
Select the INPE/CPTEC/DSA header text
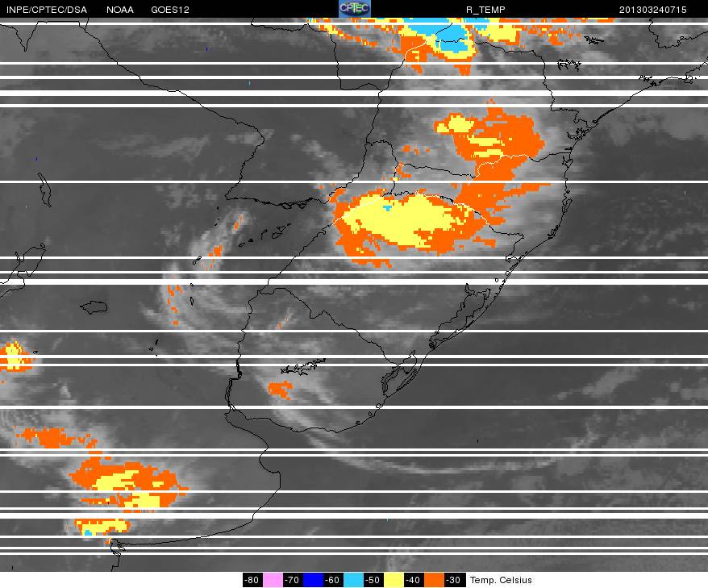[47, 10]
